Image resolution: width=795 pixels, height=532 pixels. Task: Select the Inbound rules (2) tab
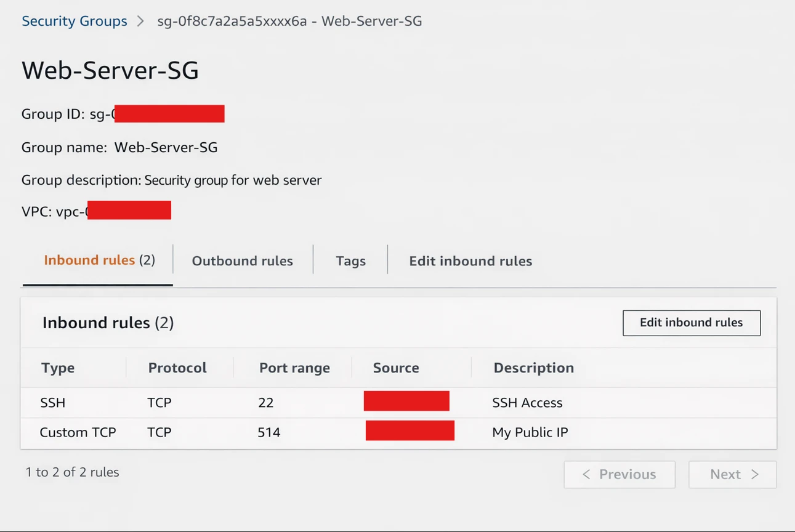point(99,260)
